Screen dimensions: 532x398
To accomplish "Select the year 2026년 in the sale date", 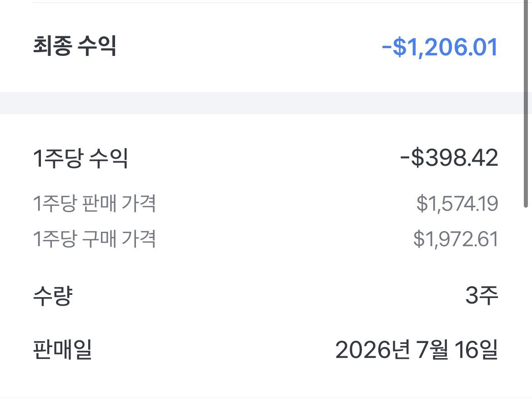I will 372,349.
